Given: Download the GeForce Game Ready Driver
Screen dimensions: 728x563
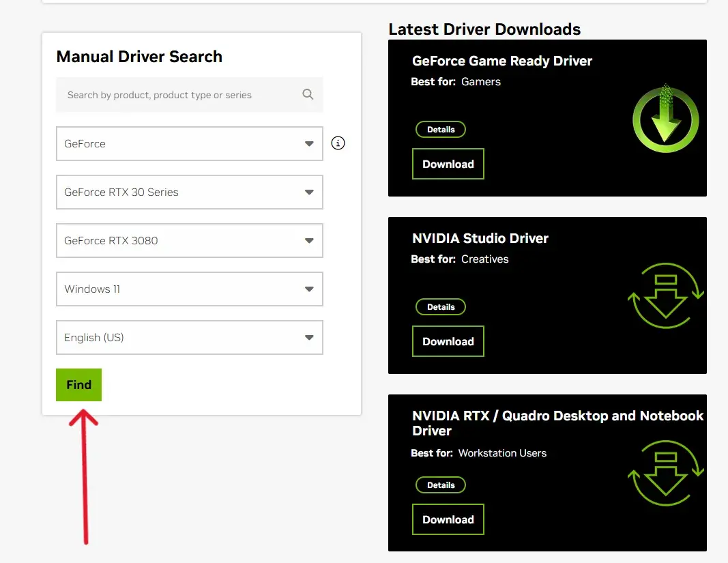Looking at the screenshot, I should [x=448, y=164].
